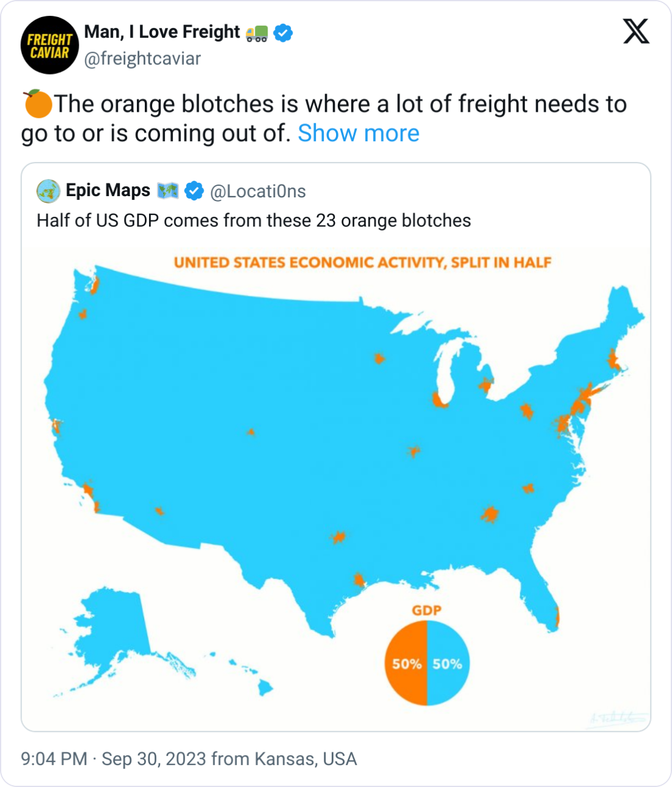Click Alaska on the map image

pos(117,631)
